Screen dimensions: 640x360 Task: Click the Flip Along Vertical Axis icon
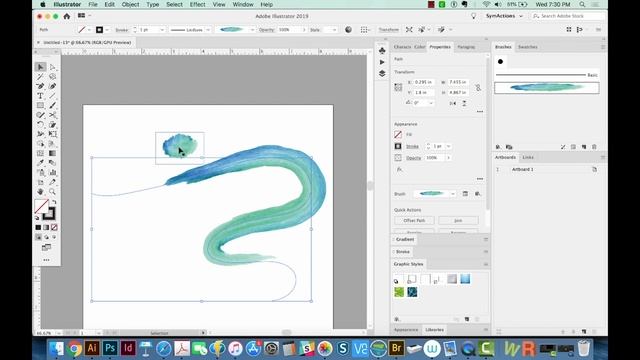pyautogui.click(x=453, y=103)
